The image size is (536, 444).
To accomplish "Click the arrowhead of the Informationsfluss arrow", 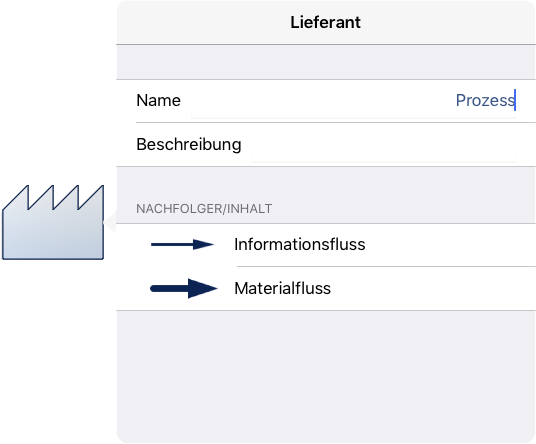I will click(203, 244).
